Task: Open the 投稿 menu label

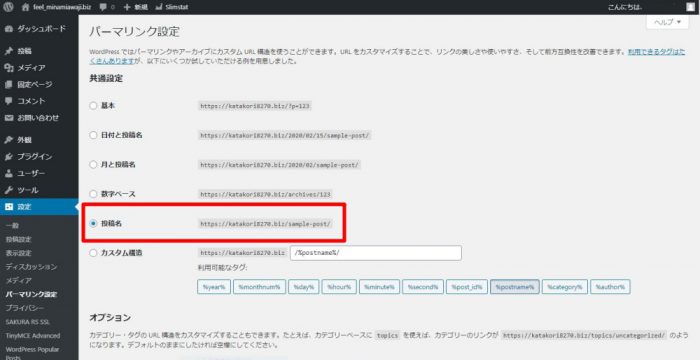Action: pos(24,51)
